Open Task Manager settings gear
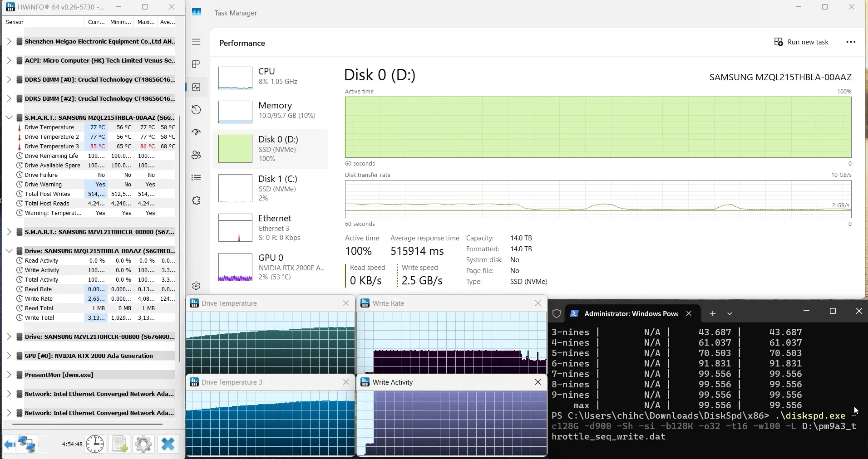Viewport: 868px width, 459px height. (x=196, y=286)
